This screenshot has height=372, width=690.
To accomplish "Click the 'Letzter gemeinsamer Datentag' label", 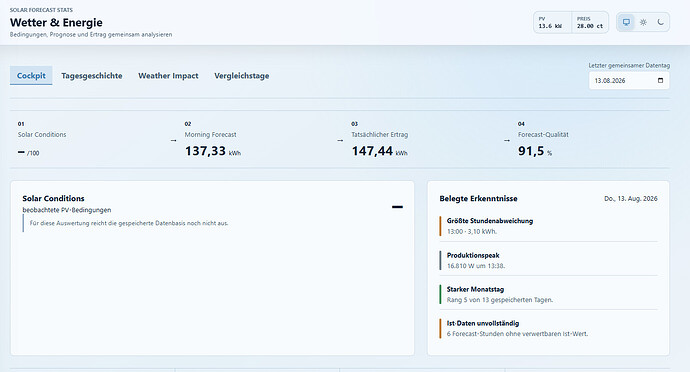I will click(629, 66).
